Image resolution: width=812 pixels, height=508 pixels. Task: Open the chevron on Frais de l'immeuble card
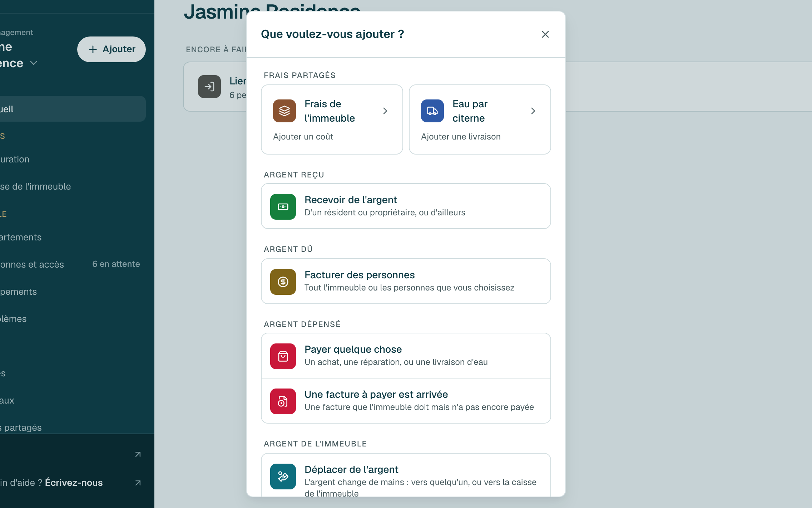[385, 111]
